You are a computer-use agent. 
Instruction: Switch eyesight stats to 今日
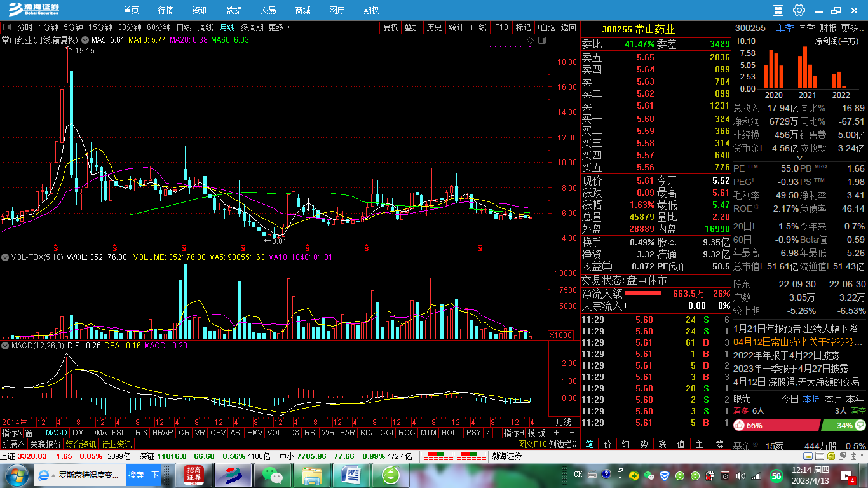click(790, 399)
